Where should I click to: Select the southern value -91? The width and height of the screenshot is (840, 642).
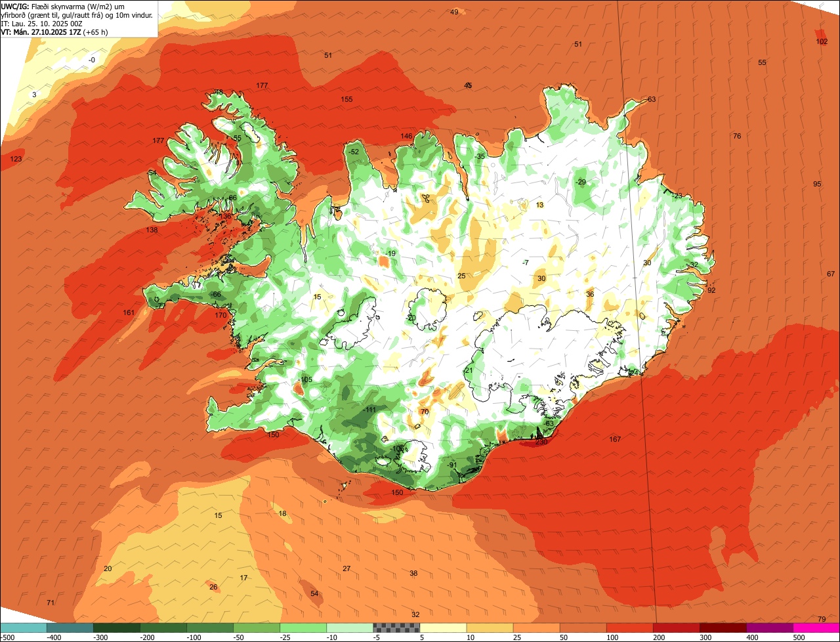pos(452,465)
